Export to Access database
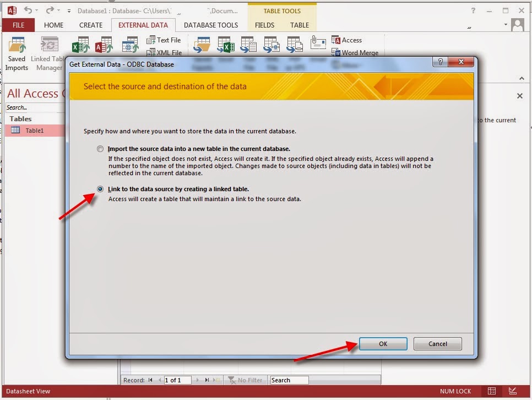 click(347, 40)
